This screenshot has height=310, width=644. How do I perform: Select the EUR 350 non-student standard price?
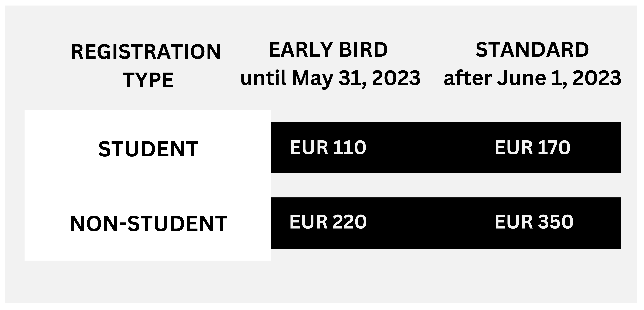point(534,222)
